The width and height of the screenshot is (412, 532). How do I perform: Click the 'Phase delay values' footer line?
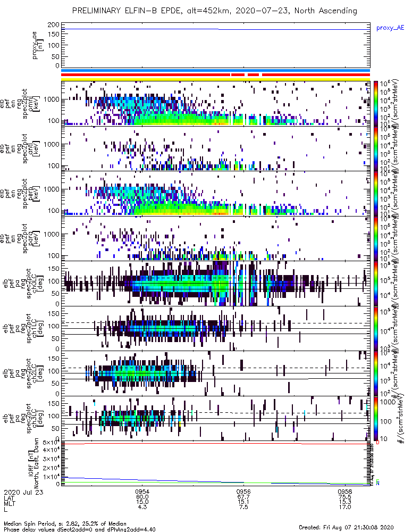pos(80,529)
